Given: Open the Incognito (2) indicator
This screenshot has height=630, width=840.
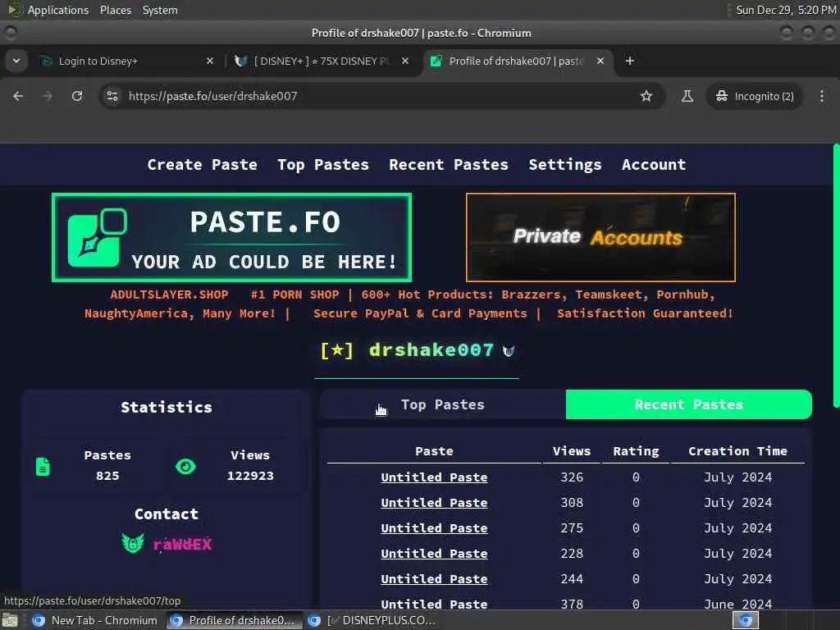Looking at the screenshot, I should coord(755,96).
